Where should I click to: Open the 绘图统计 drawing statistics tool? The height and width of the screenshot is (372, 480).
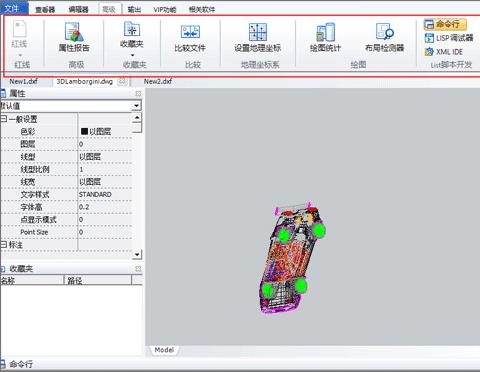click(325, 38)
